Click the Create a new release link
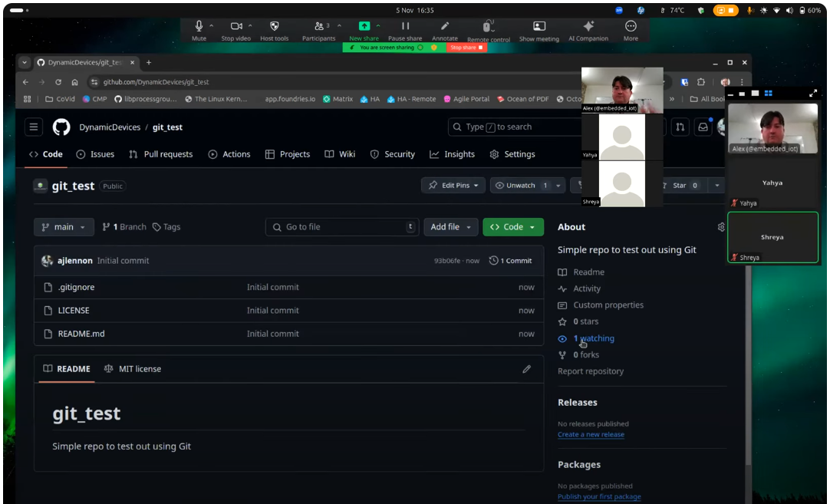This screenshot has width=830, height=504. pyautogui.click(x=591, y=434)
